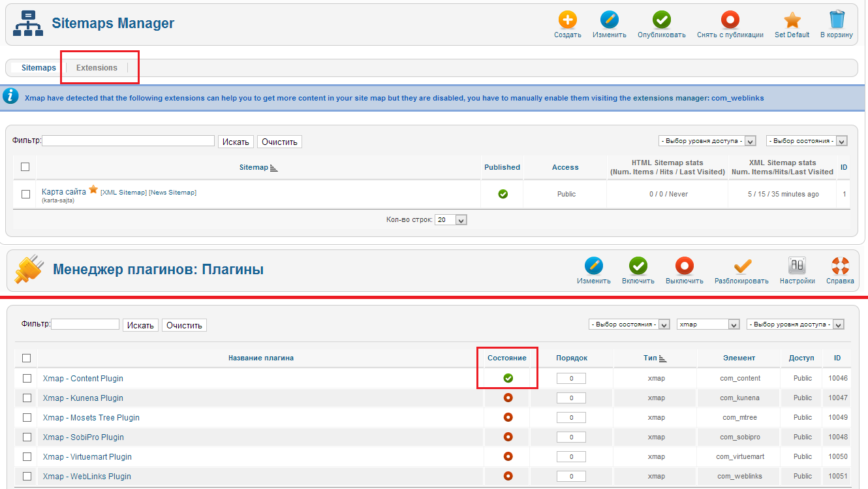
Task: Open the [News Sitemap] link
Action: pyautogui.click(x=172, y=193)
